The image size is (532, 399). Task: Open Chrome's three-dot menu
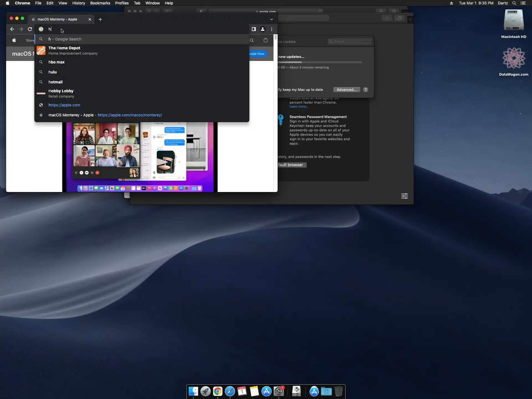272,29
